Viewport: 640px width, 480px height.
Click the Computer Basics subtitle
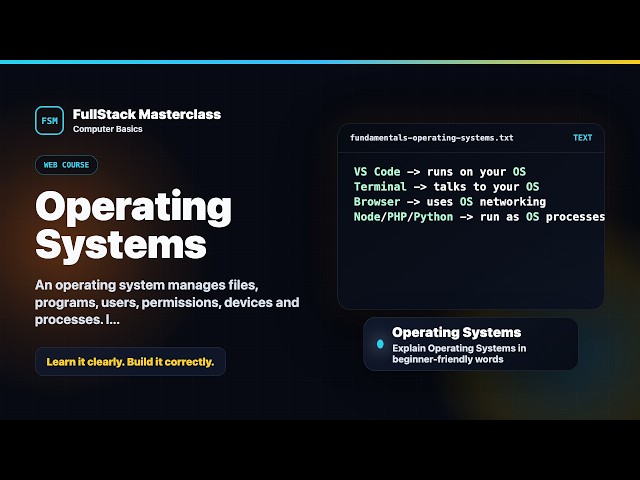click(x=108, y=129)
